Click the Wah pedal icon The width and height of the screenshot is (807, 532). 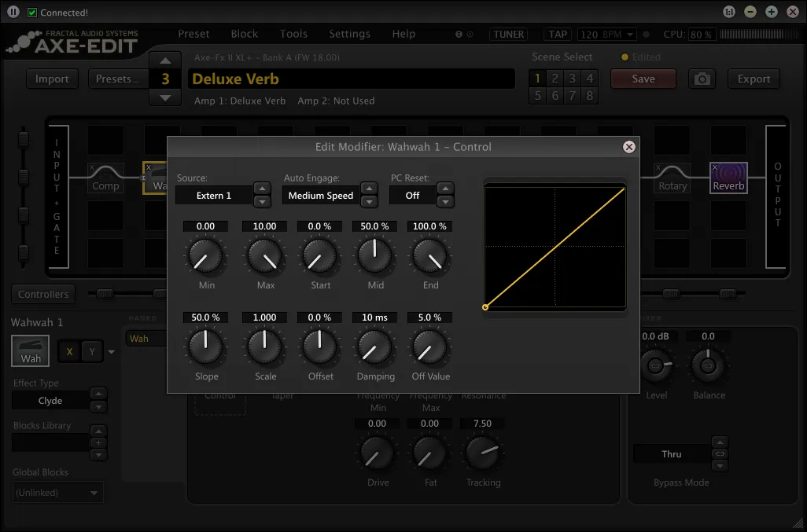pos(31,350)
